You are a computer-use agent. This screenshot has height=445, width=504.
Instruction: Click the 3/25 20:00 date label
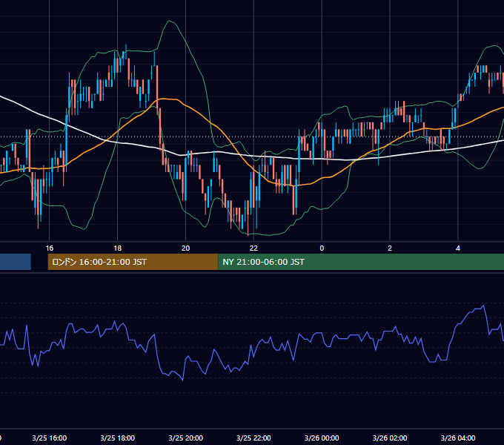(x=186, y=438)
